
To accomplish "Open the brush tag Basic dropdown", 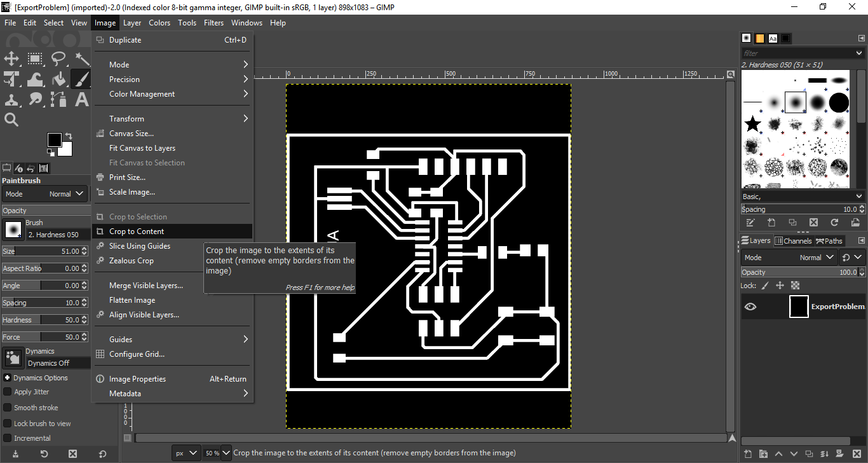I will coord(803,197).
